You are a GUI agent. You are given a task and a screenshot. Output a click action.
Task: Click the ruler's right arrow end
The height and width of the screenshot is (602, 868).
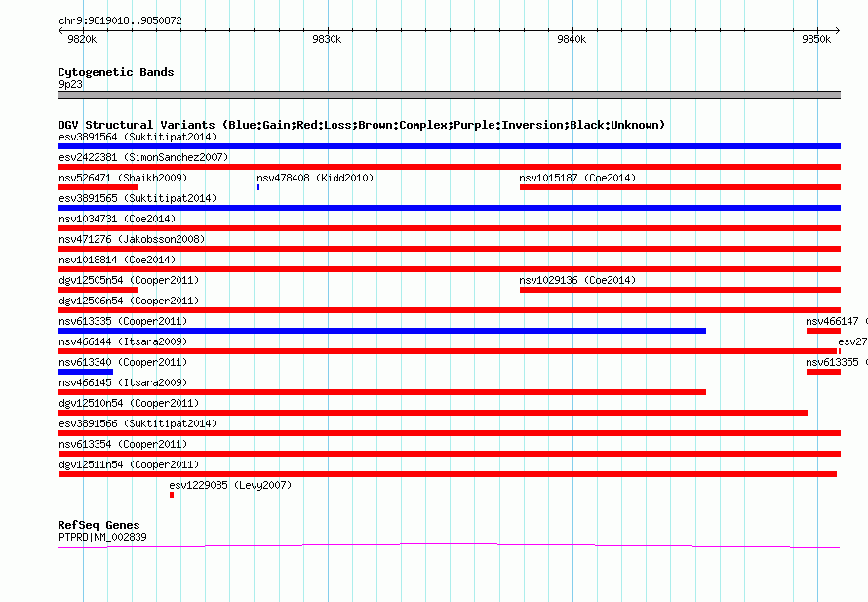(838, 31)
